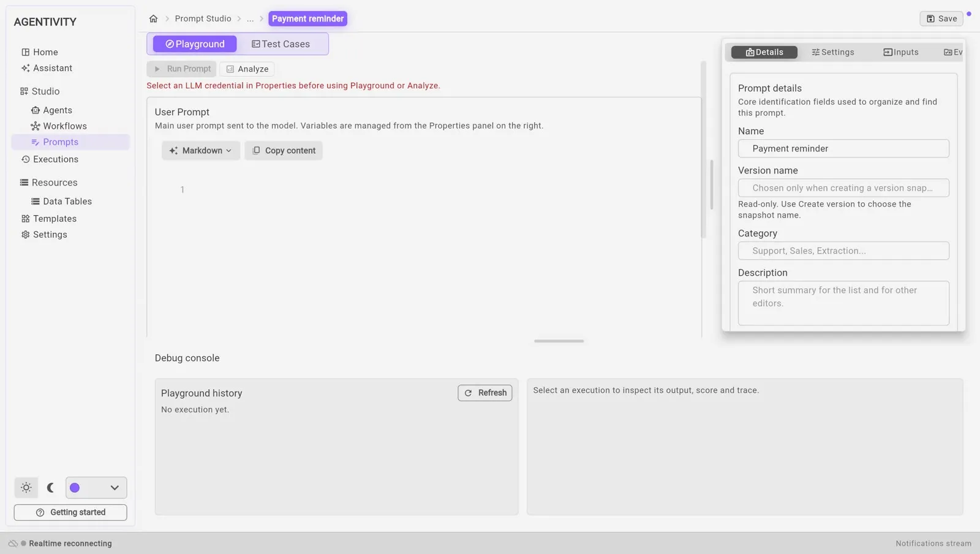Click the Studio section header
The height and width of the screenshot is (554, 980).
(40, 91)
